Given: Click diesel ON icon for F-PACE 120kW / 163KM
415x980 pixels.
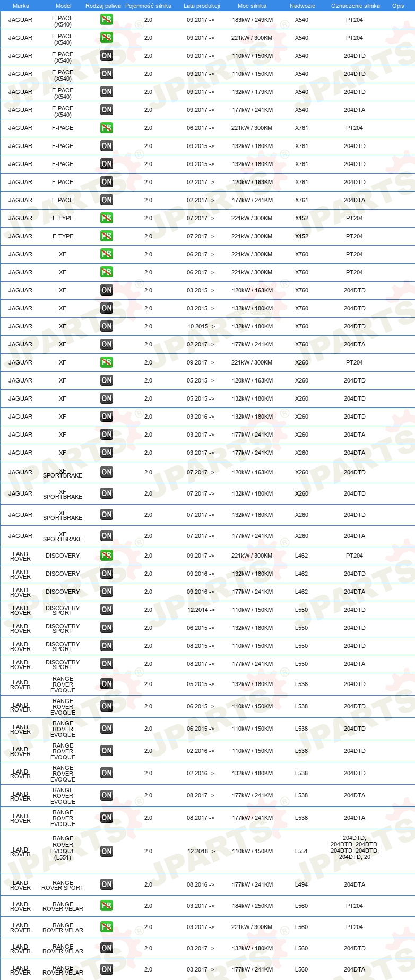Looking at the screenshot, I should 107,182.
